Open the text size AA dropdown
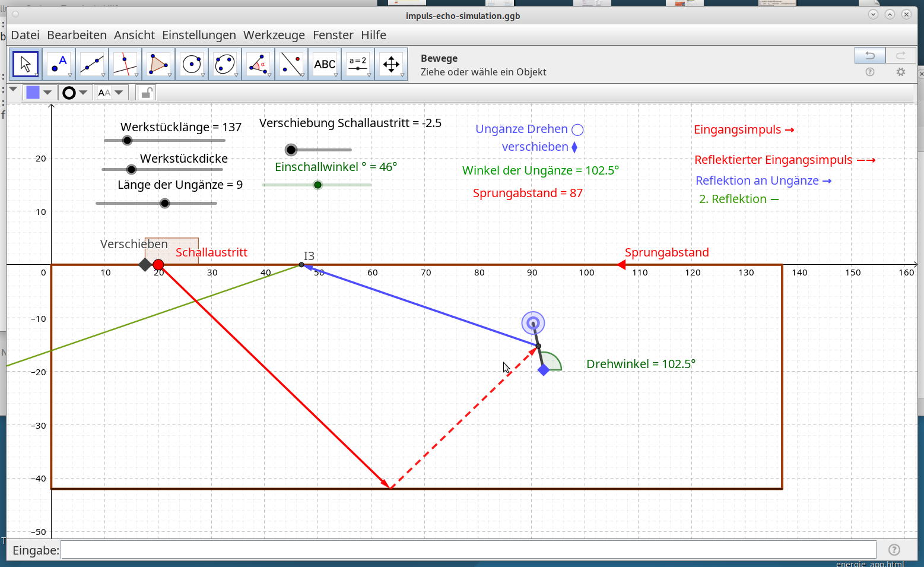 [x=111, y=93]
